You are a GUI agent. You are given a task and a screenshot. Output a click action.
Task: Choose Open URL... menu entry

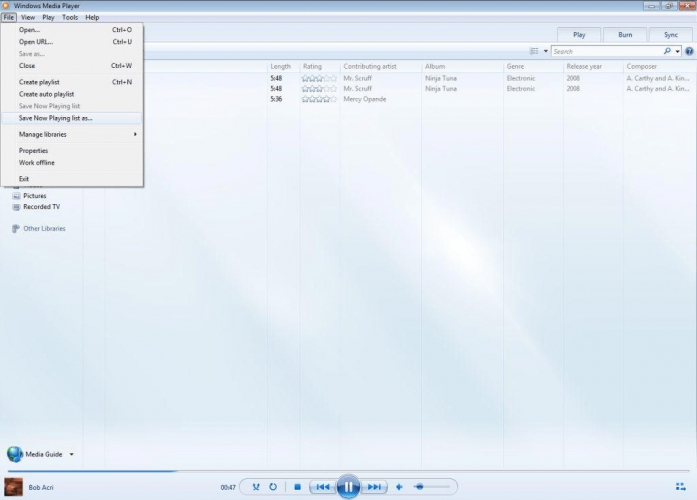(x=72, y=42)
